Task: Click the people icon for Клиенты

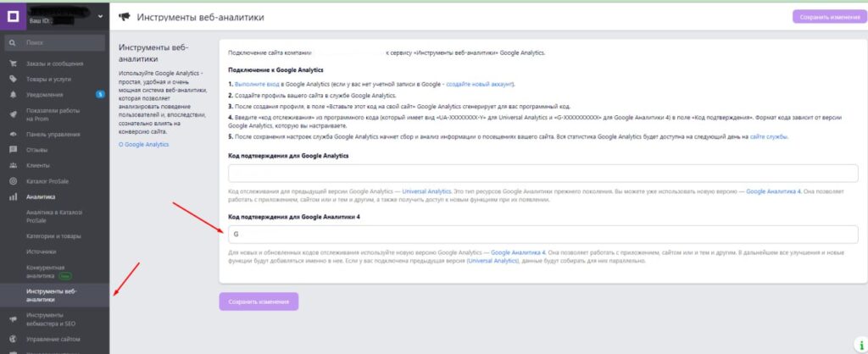Action: (x=13, y=166)
